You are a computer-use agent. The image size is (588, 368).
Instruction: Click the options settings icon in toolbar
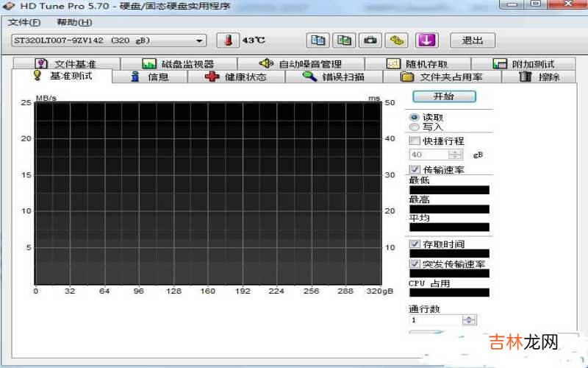398,40
